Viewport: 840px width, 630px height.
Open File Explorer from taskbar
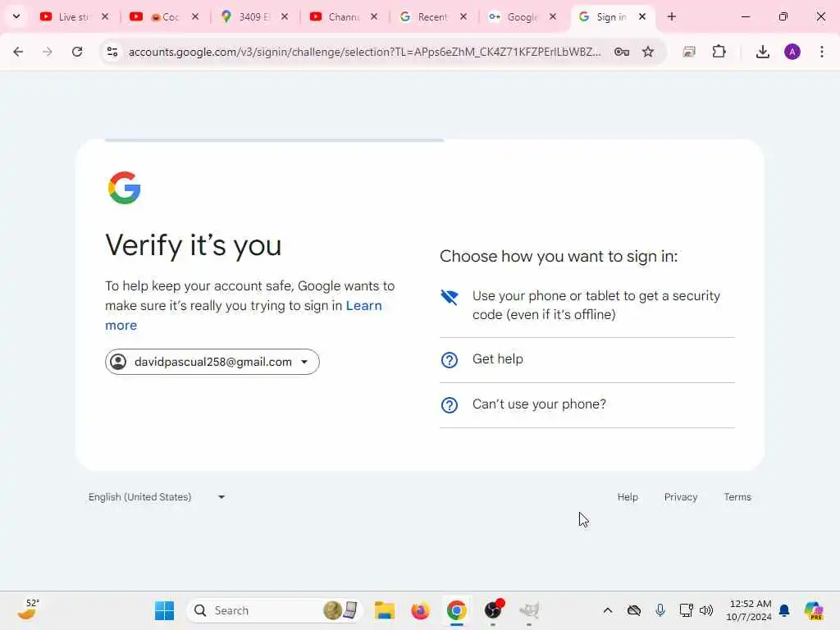384,610
